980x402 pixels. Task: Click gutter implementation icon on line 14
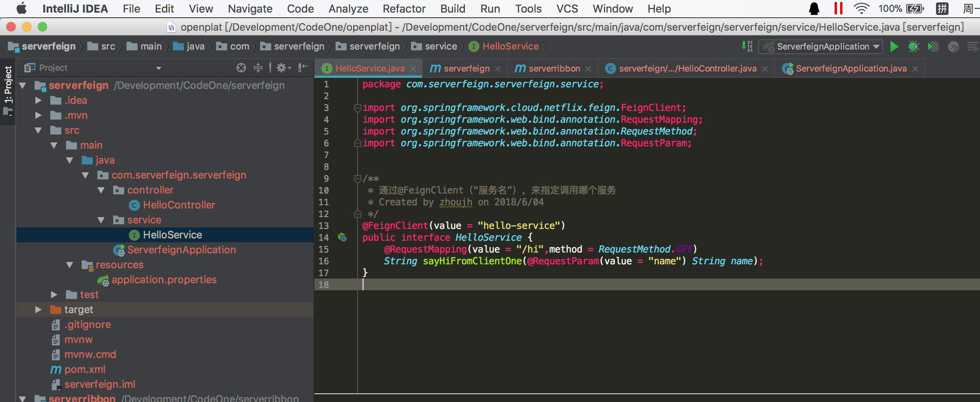point(342,238)
